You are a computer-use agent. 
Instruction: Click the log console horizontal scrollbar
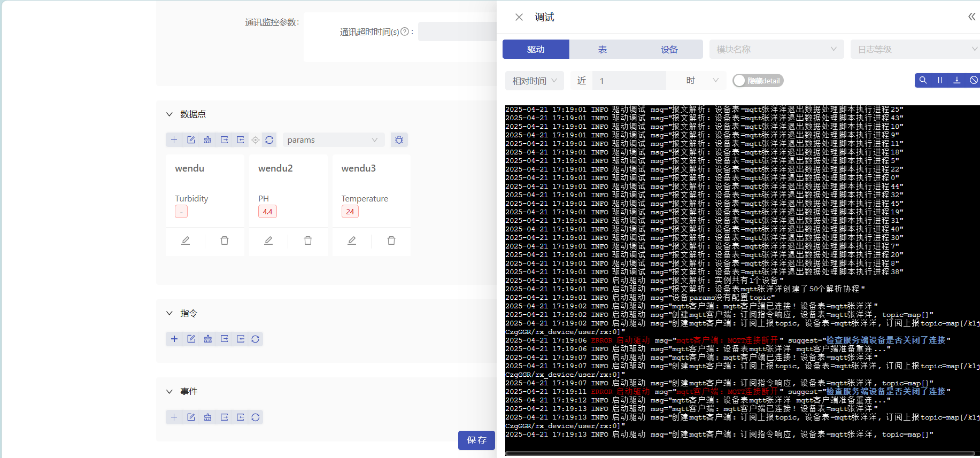tap(738, 454)
